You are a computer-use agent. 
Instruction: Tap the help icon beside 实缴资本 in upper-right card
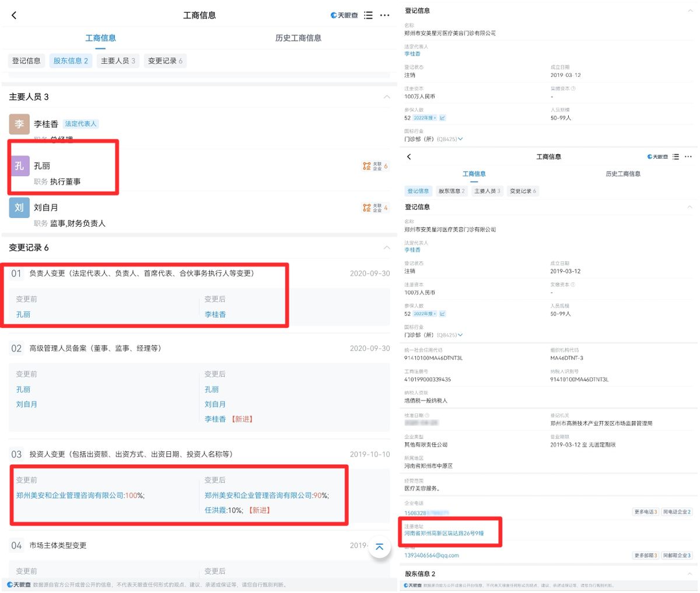pos(573,89)
